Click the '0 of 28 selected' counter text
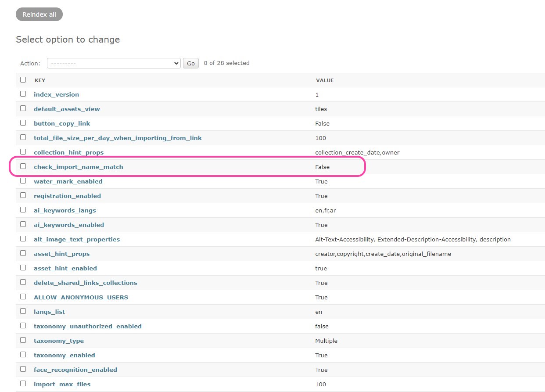545x392 pixels. [226, 63]
